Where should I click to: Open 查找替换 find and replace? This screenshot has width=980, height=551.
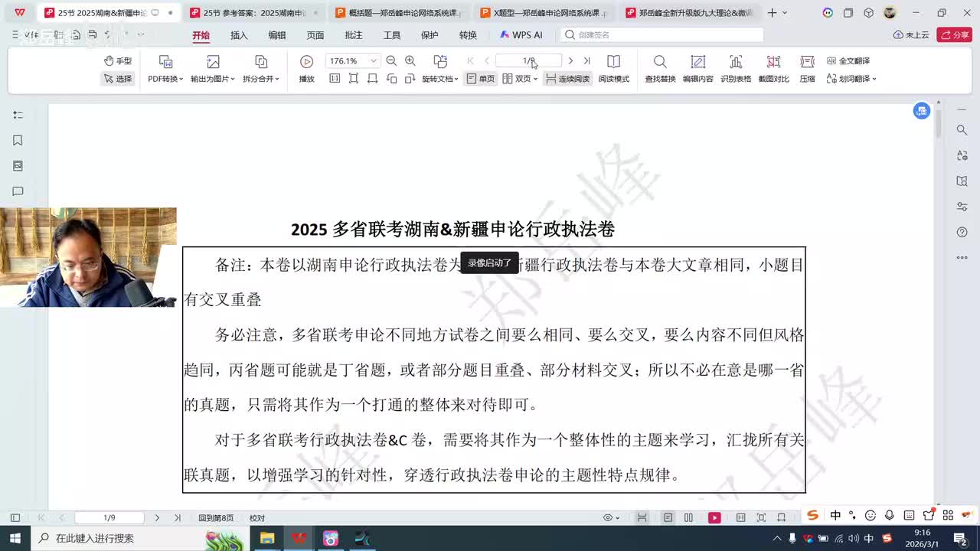pos(660,69)
